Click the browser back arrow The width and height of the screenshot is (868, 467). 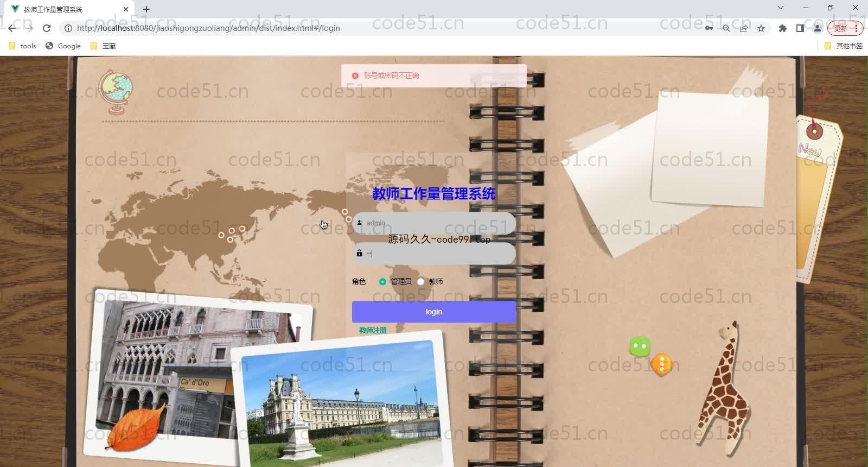pyautogui.click(x=12, y=28)
